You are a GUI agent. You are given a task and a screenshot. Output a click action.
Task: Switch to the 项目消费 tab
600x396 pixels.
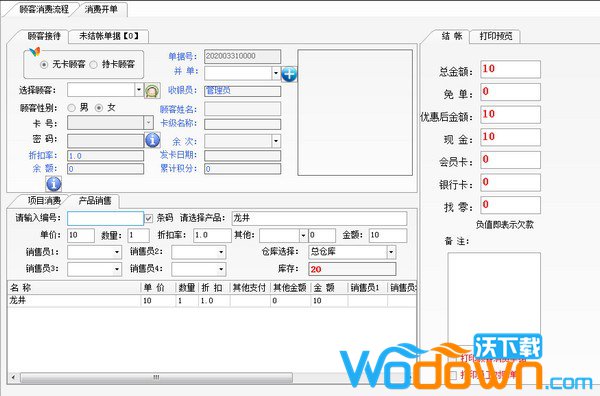click(43, 200)
